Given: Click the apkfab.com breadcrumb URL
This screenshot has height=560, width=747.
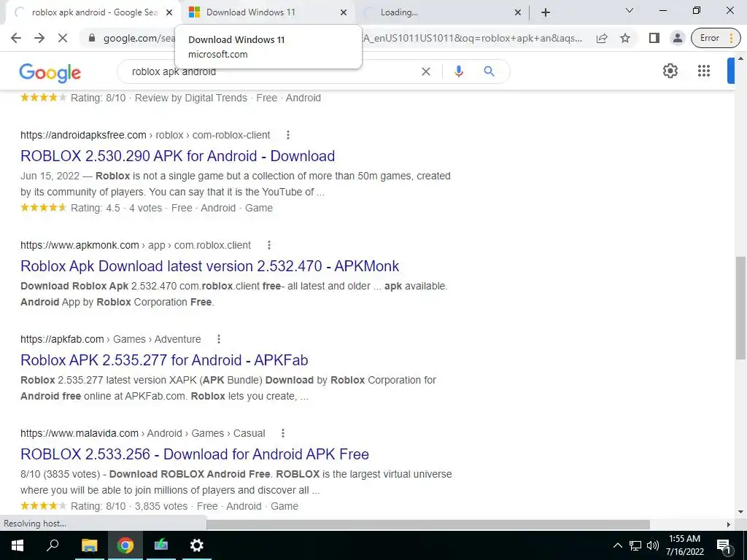Looking at the screenshot, I should click(111, 339).
